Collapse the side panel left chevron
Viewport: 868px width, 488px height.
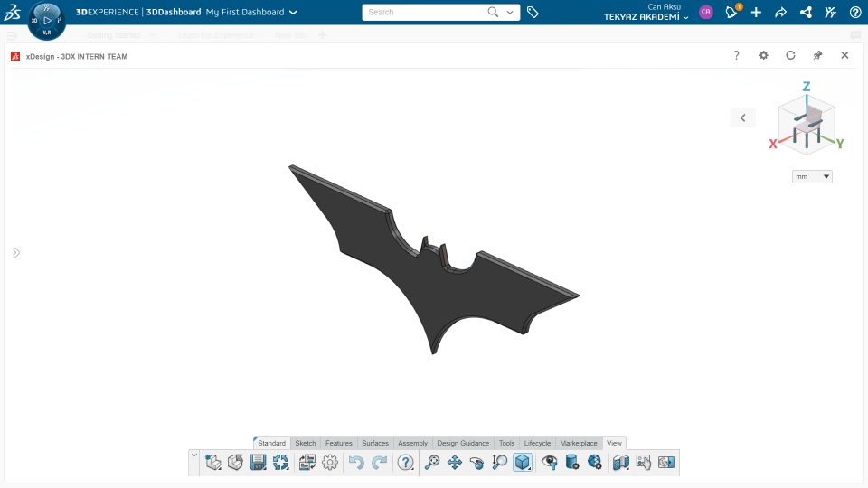pos(743,117)
